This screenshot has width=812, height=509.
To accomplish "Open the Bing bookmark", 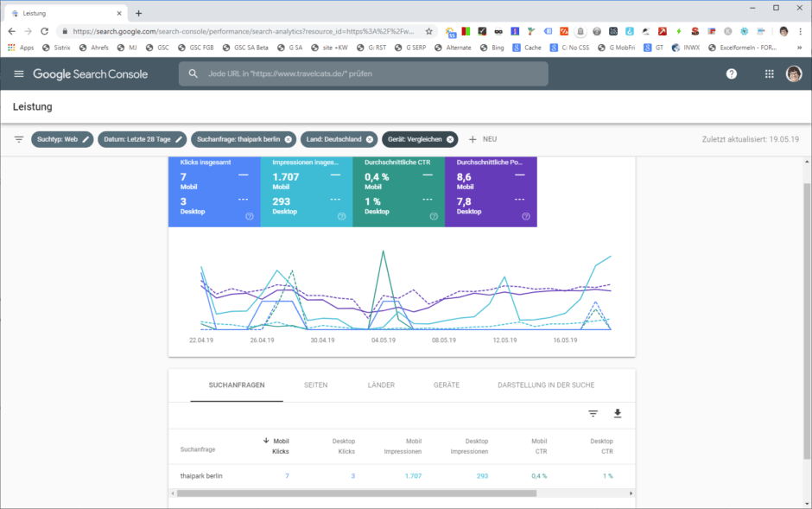I will [492, 48].
